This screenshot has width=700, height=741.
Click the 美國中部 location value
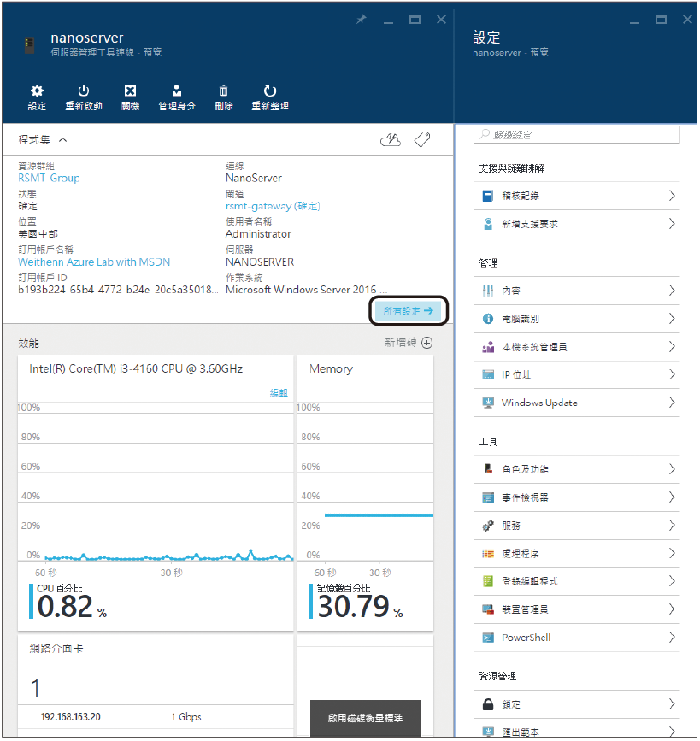pyautogui.click(x=38, y=234)
